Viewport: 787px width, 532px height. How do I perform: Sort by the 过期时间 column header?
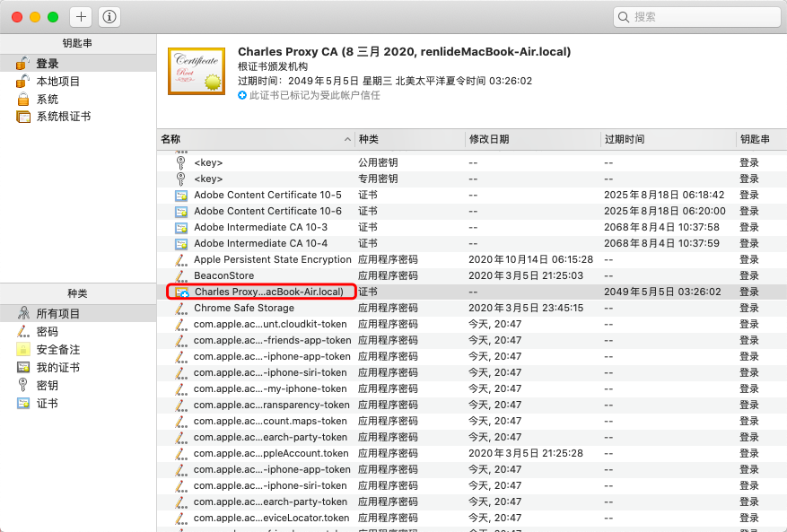point(668,139)
